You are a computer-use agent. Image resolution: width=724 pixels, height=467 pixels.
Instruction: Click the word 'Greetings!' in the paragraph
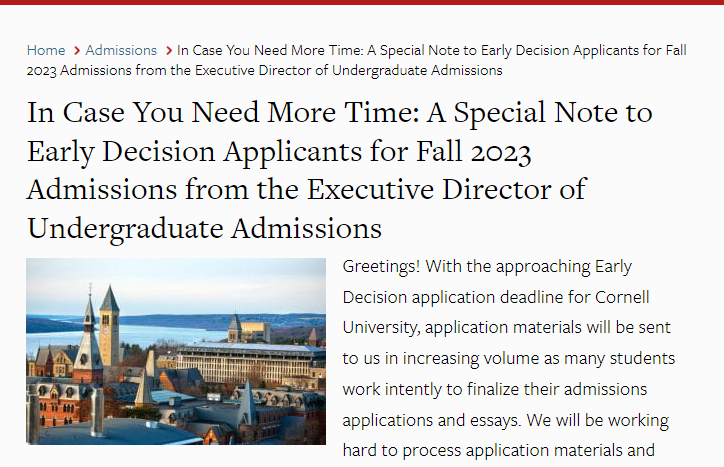pos(381,267)
